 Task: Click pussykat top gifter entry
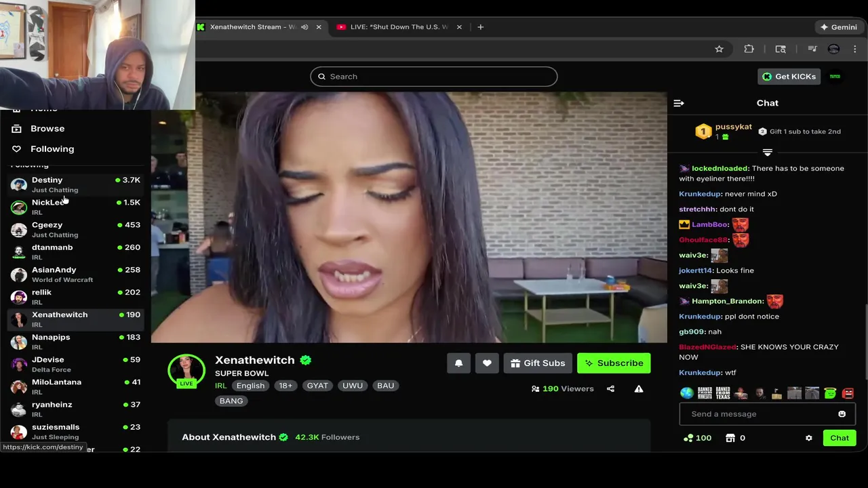[724, 131]
